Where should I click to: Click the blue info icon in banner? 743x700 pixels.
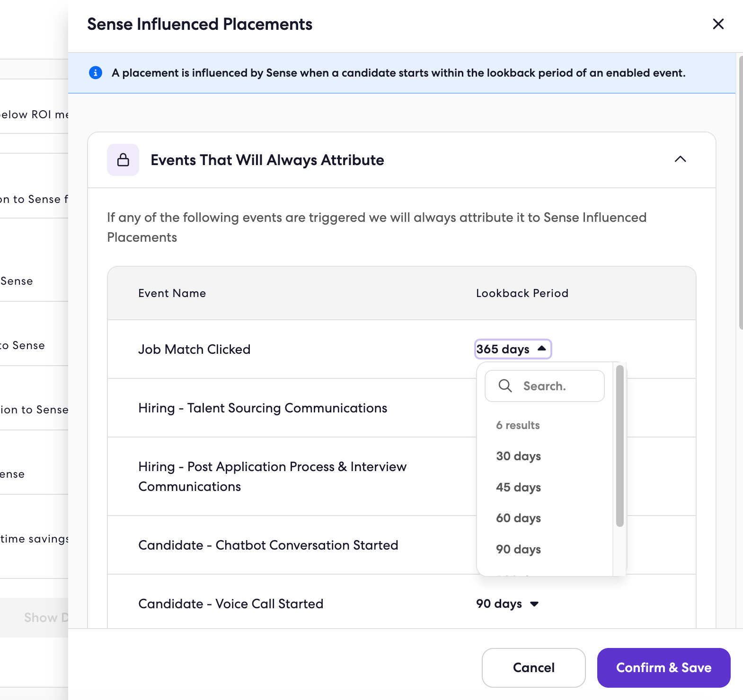(96, 73)
